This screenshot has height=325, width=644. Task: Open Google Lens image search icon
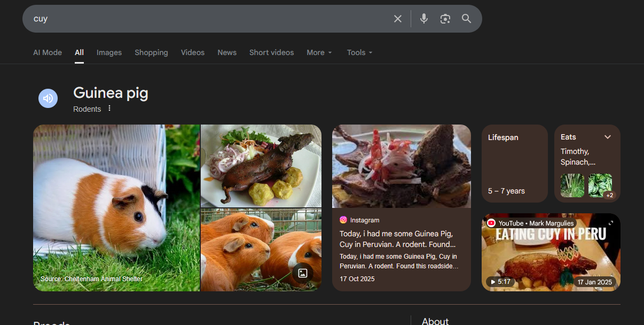(445, 19)
